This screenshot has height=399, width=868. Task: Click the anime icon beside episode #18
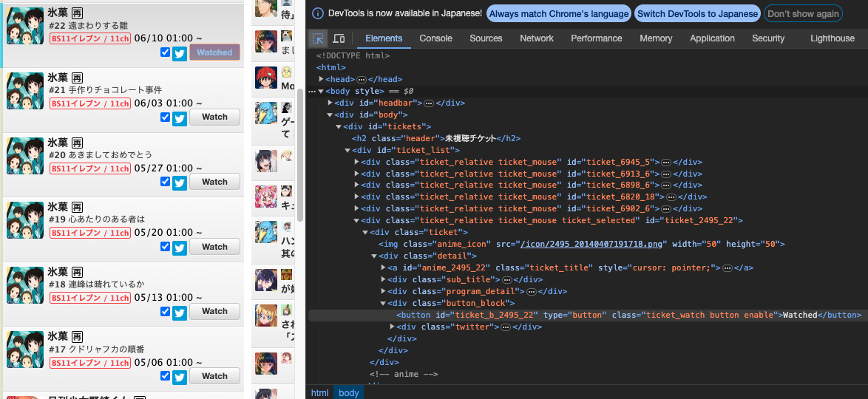pyautogui.click(x=25, y=285)
